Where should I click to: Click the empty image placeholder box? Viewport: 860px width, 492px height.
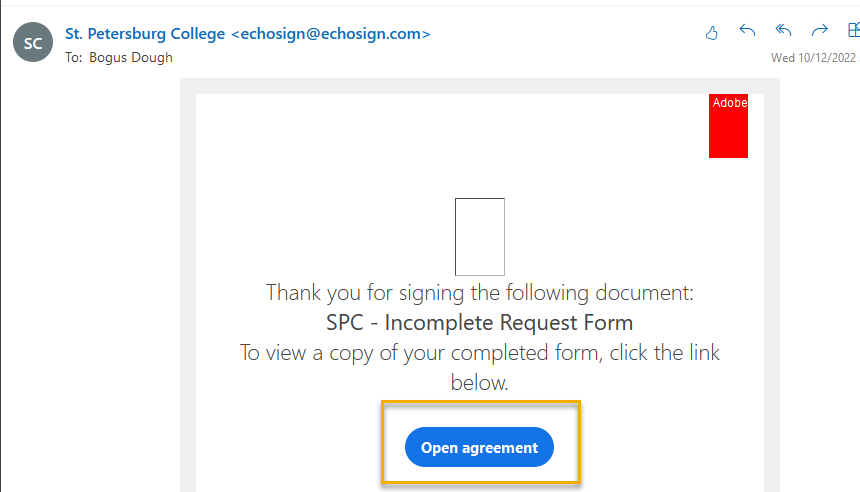(480, 237)
